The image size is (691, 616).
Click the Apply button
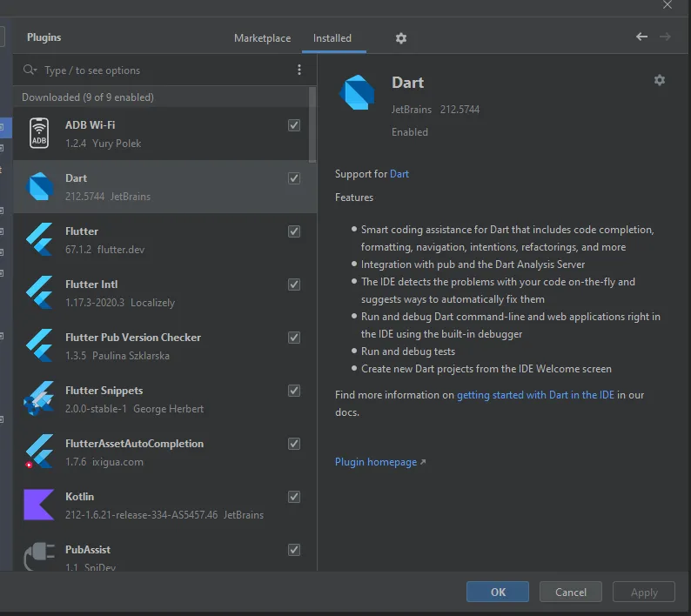(644, 592)
